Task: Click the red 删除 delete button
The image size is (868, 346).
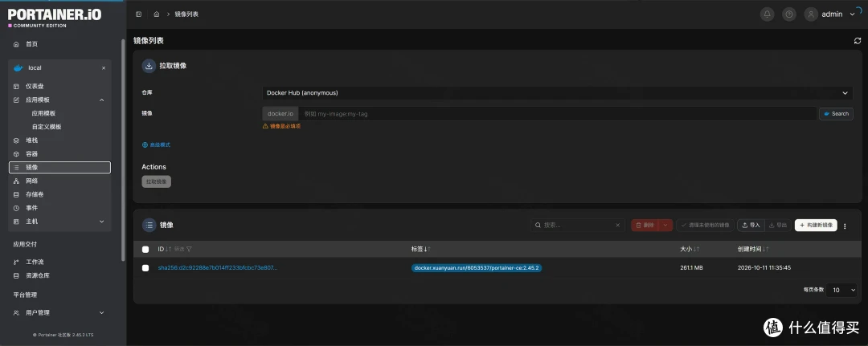Action: [x=645, y=225]
